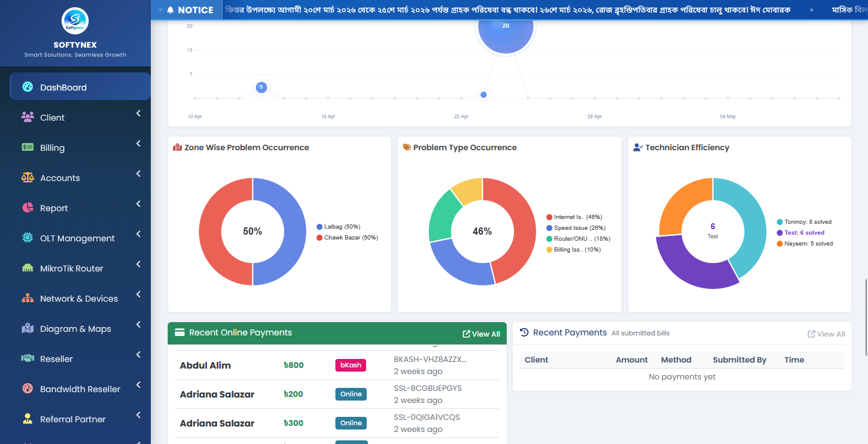This screenshot has height=444, width=868.
Task: Click the Technician Efficiency user-check icon
Action: (x=638, y=147)
